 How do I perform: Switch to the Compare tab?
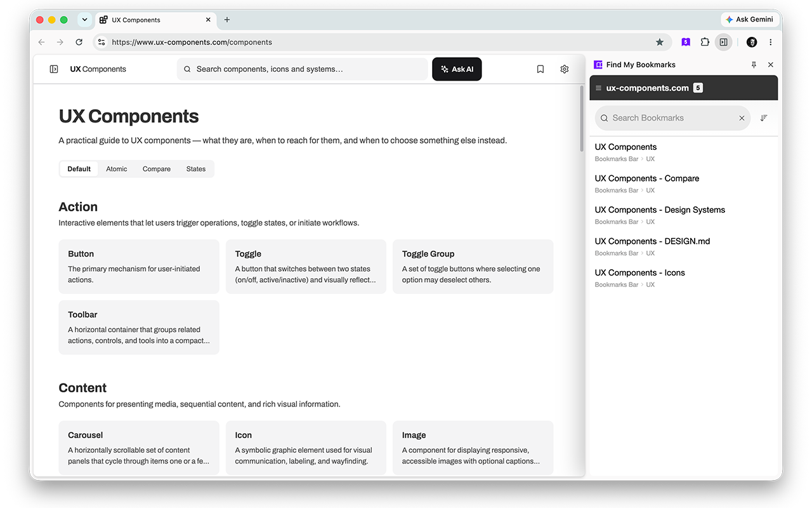(157, 169)
